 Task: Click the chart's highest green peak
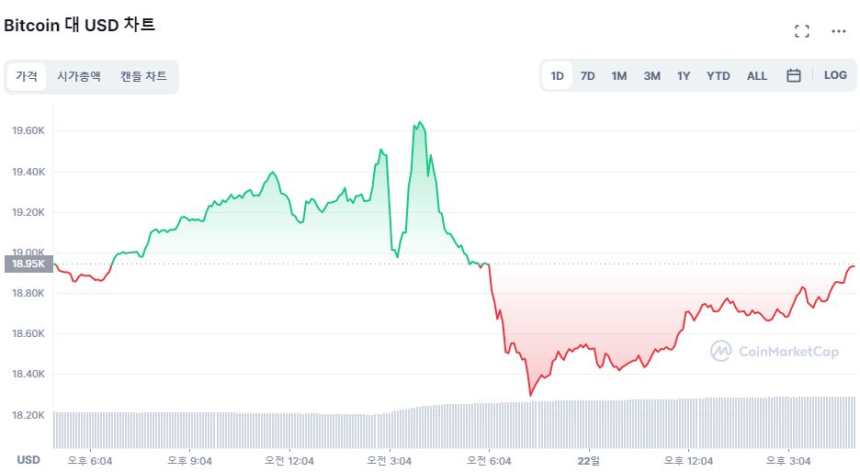coord(420,123)
